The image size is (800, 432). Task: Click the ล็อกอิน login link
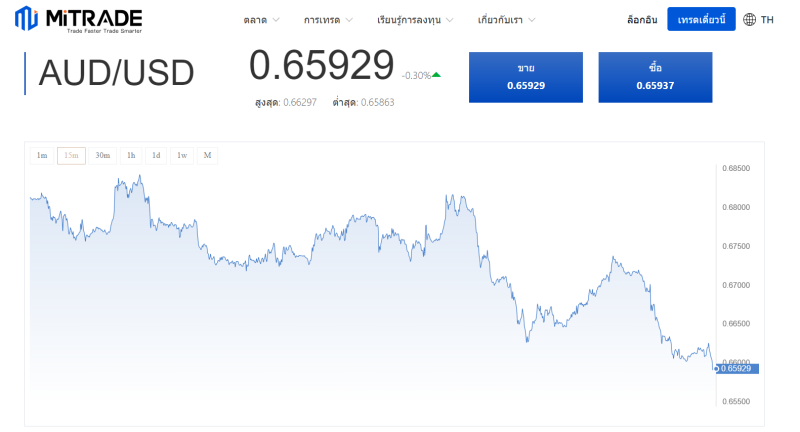click(640, 20)
